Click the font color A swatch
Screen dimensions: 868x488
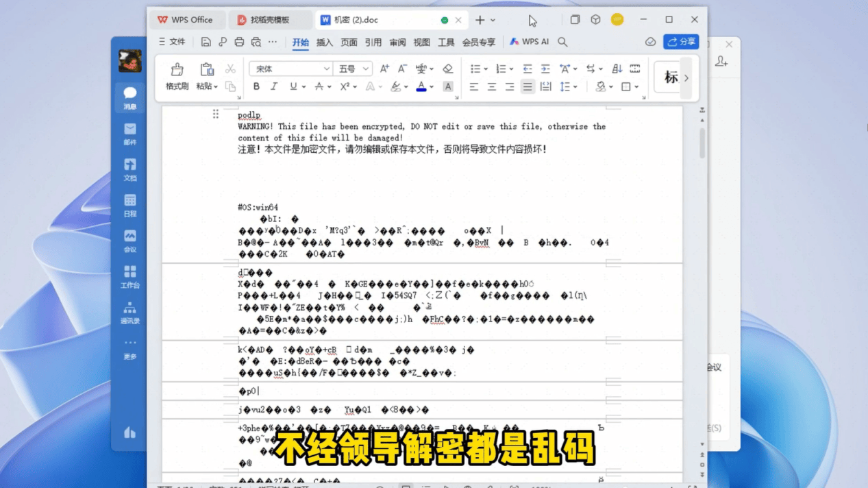point(421,86)
